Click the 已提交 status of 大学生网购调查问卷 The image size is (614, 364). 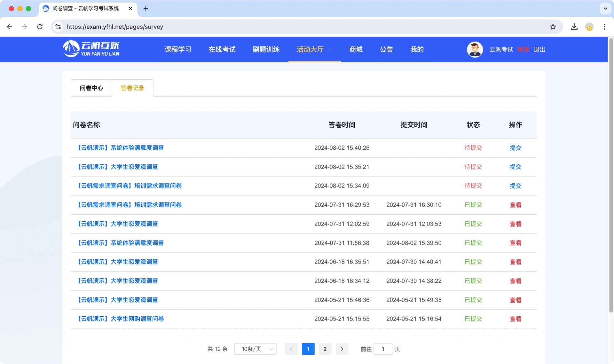473,319
